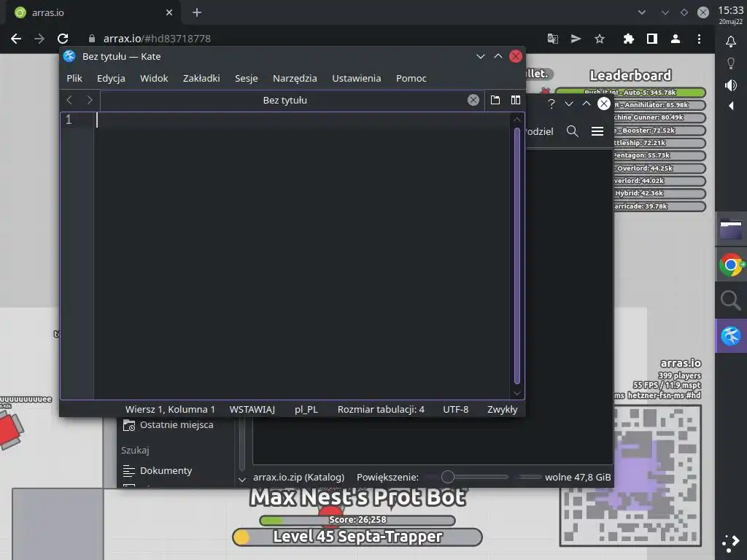Viewport: 747px width, 560px height.
Task: Bookmark this page with the star icon
Action: pyautogui.click(x=600, y=39)
